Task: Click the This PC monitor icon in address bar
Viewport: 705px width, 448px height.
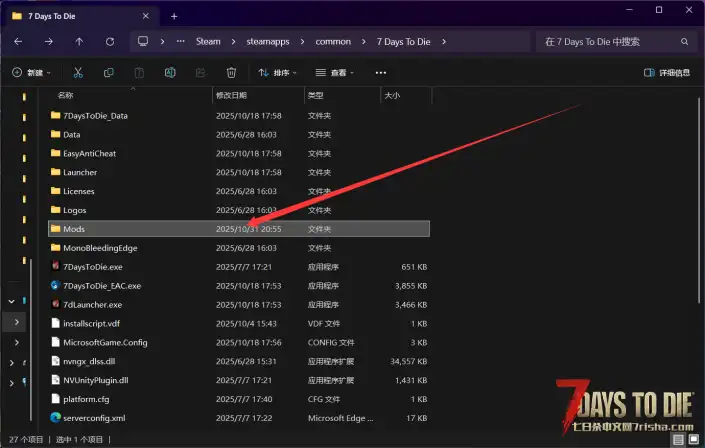Action: pos(143,41)
